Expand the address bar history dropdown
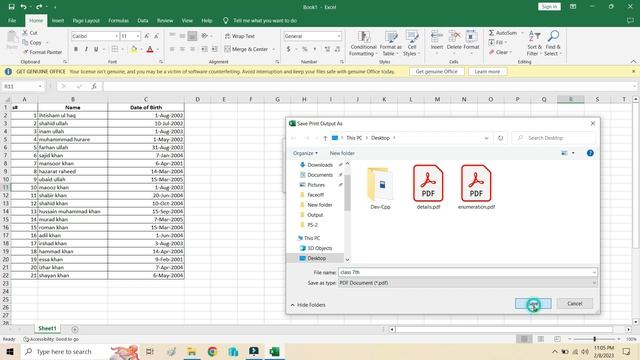The width and height of the screenshot is (640, 360). coord(486,138)
